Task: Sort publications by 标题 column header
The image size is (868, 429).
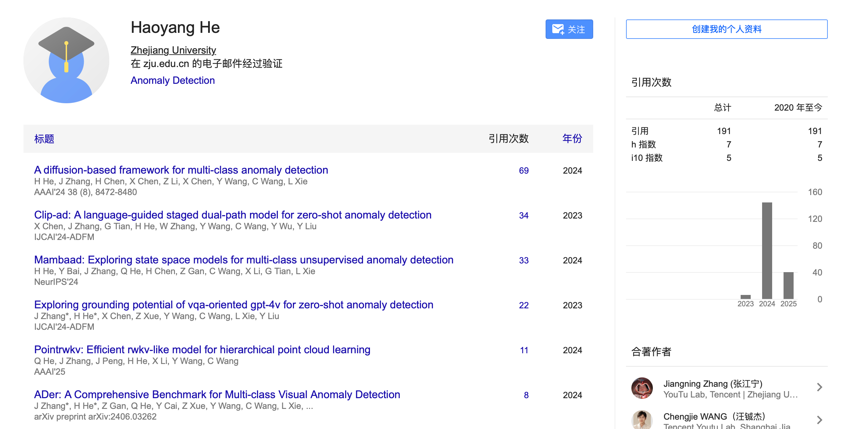Action: click(44, 138)
